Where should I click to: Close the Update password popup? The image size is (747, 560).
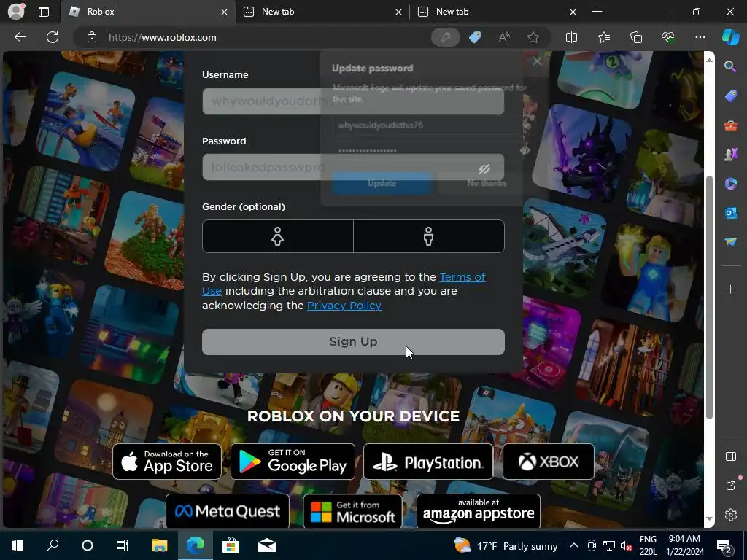[x=537, y=61]
